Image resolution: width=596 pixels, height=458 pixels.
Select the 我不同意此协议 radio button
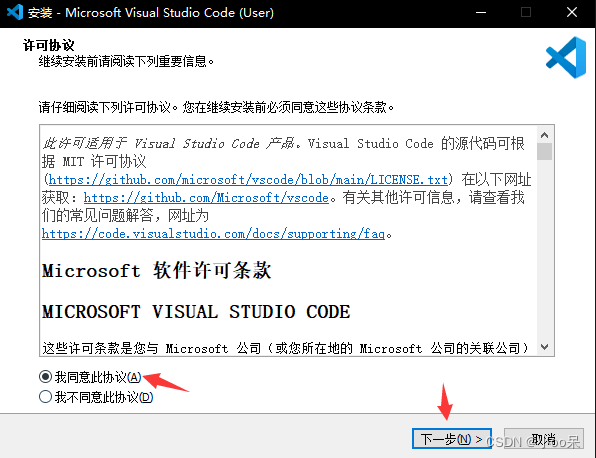46,397
